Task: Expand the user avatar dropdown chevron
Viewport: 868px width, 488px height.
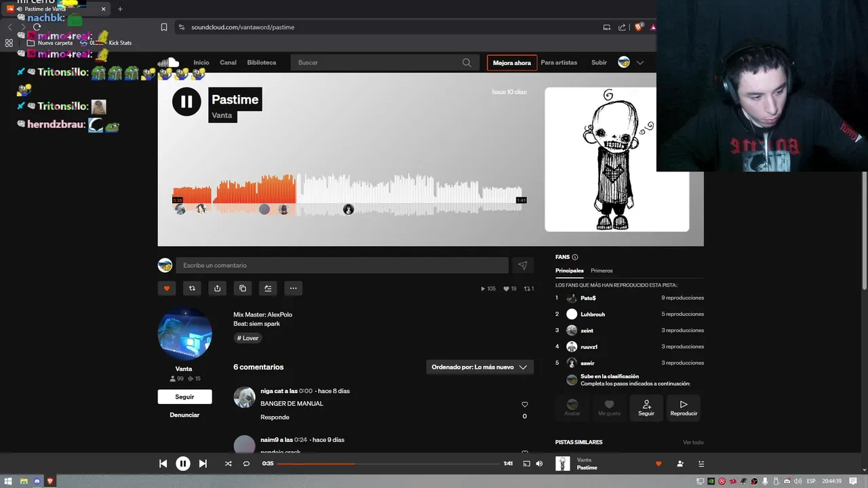Action: click(x=639, y=62)
